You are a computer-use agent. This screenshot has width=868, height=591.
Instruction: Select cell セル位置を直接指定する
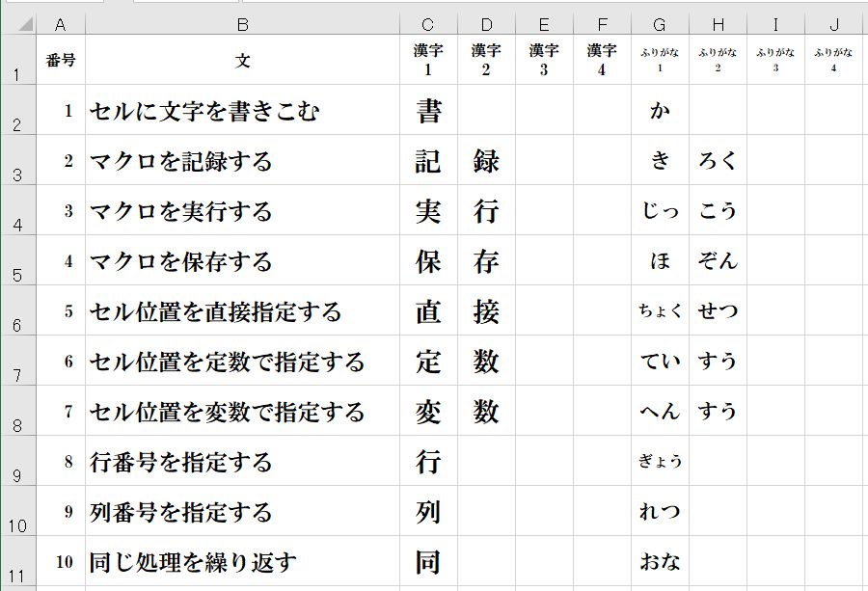pos(242,310)
